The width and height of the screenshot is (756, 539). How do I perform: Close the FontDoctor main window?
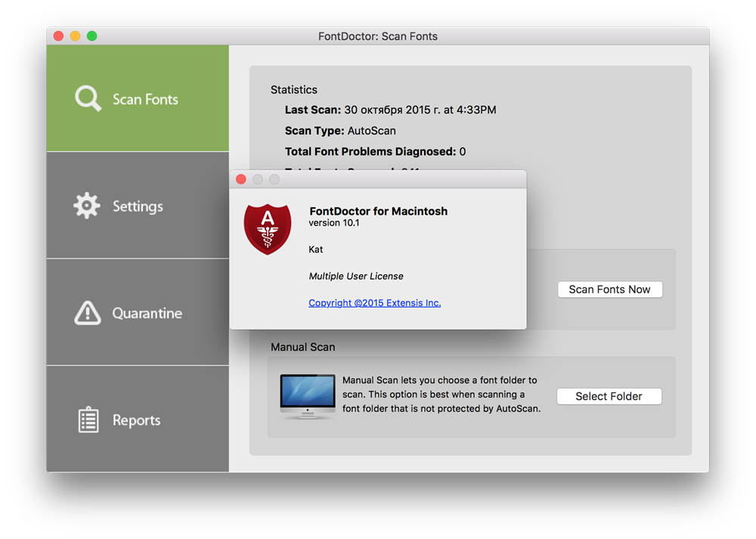(58, 36)
